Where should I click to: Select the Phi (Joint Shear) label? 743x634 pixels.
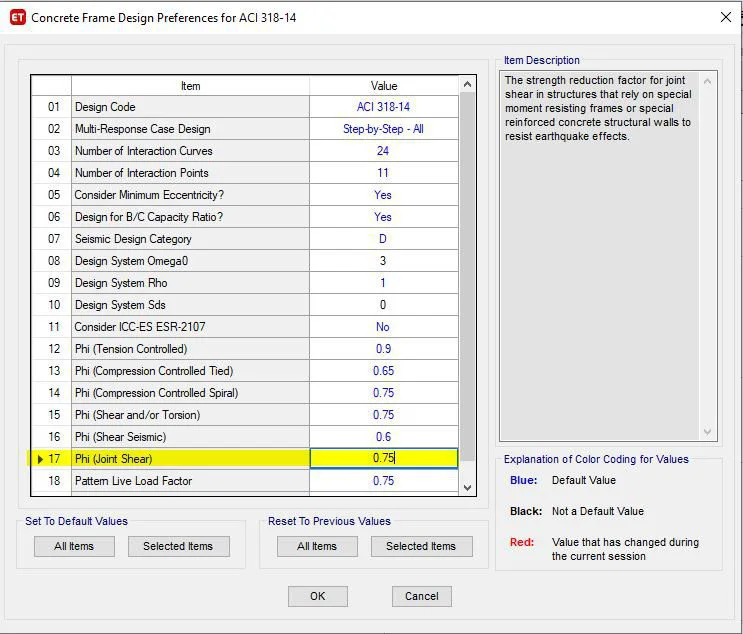[x=114, y=459]
